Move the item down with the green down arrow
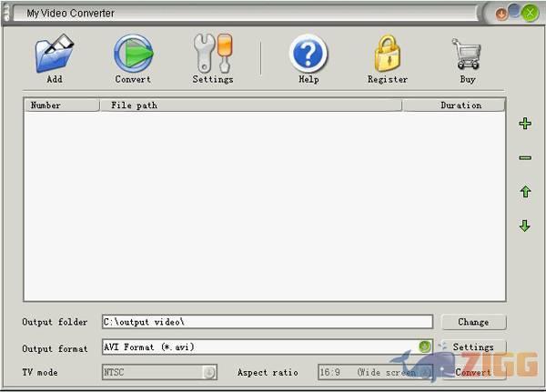This screenshot has height=392, width=546. click(525, 226)
